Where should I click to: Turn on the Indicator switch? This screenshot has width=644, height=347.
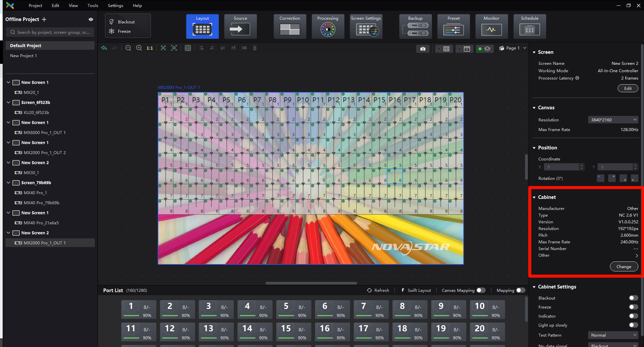(633, 316)
